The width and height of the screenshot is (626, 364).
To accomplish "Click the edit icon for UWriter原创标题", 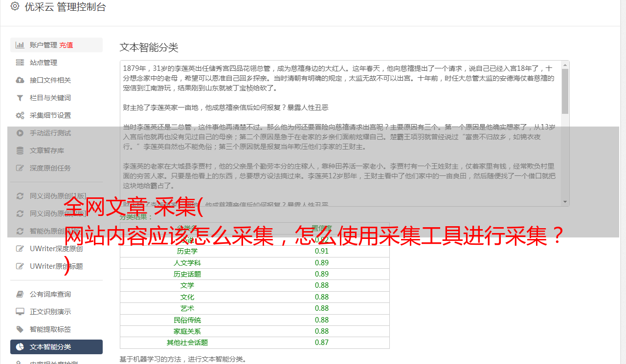I will click(20, 266).
